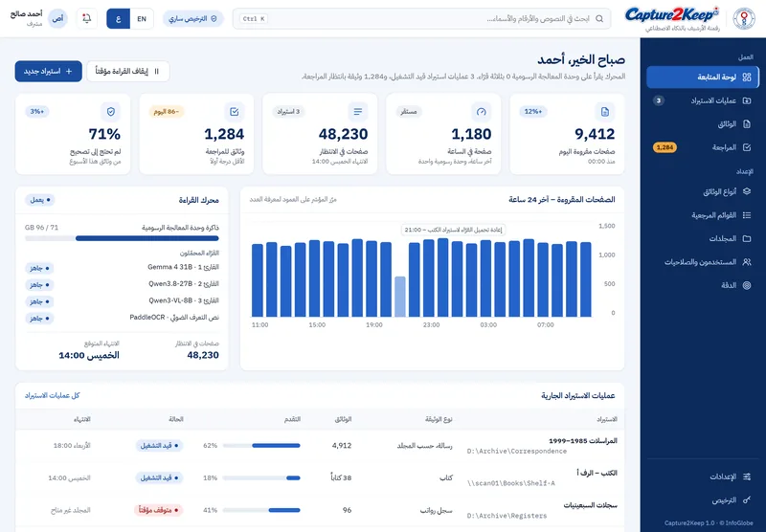The height and width of the screenshot is (532, 766).
Task: Open الوثائق documents page
Action: (703, 124)
